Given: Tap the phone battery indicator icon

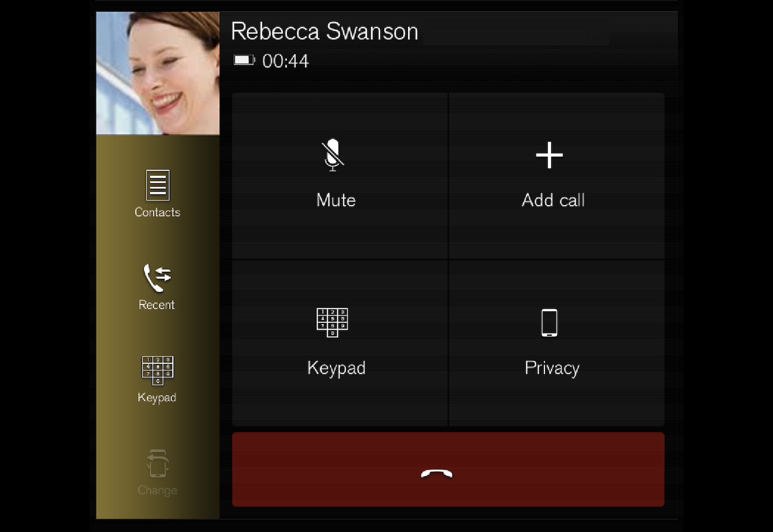Looking at the screenshot, I should pyautogui.click(x=244, y=60).
